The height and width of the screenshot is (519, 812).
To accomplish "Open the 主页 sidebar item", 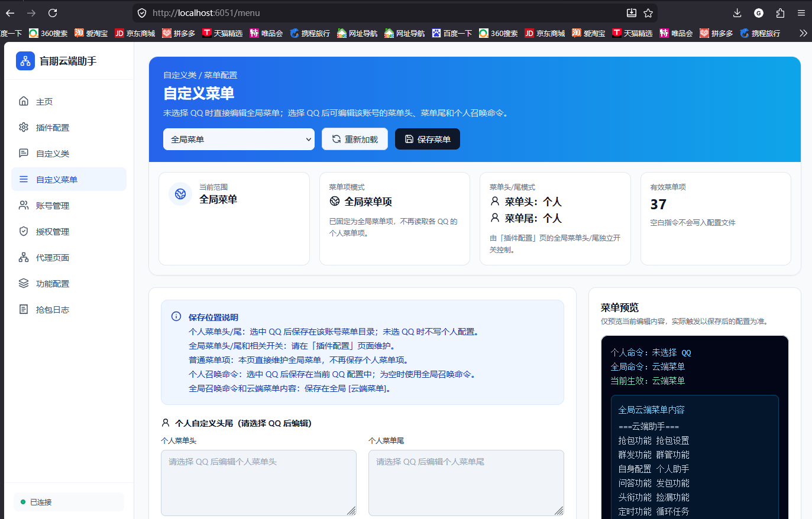I will tap(69, 101).
